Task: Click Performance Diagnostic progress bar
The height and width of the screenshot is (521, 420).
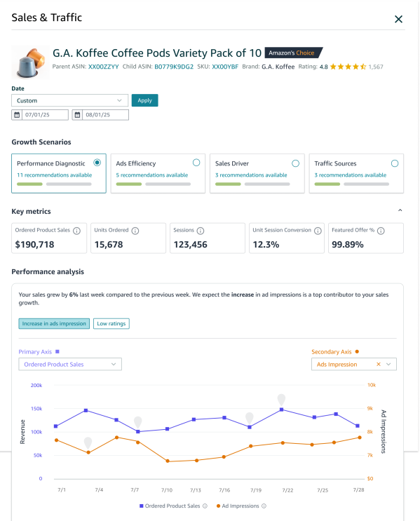Action: [54, 184]
